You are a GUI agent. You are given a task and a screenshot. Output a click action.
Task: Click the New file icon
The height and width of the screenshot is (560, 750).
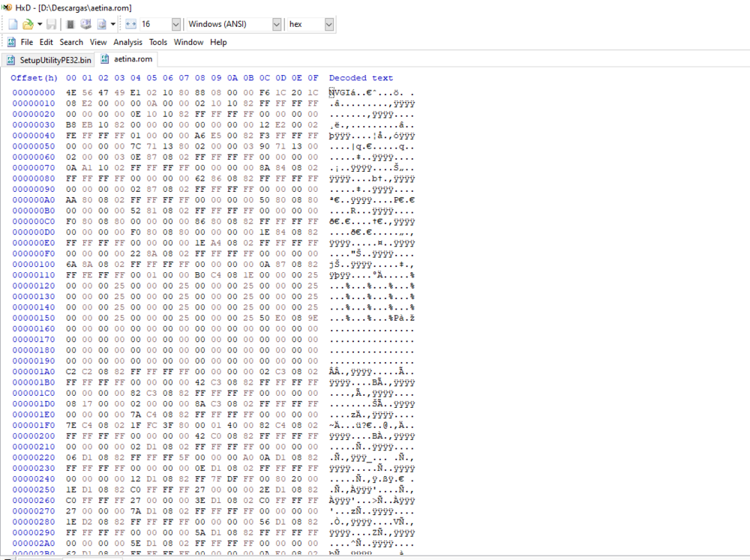tap(13, 24)
